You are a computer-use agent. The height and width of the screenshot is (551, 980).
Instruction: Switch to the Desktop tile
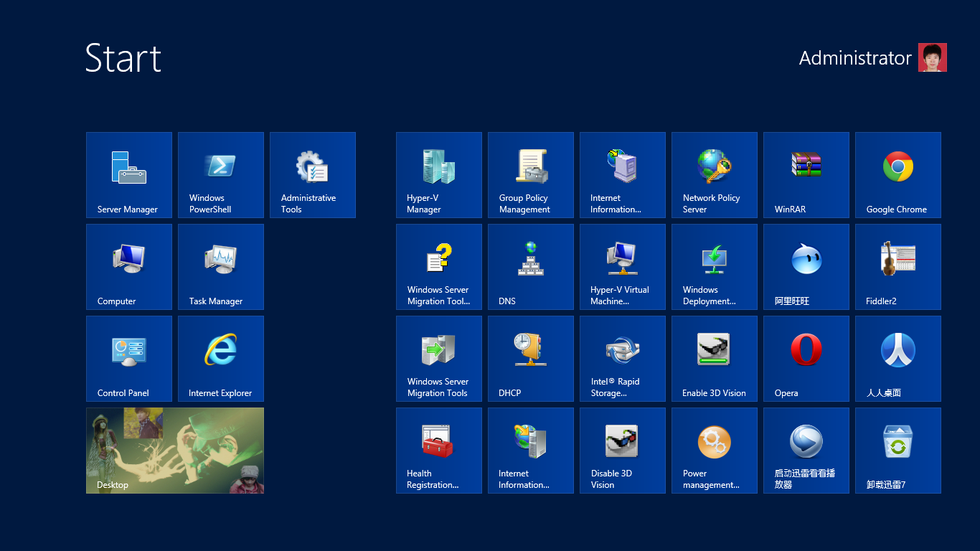(x=175, y=451)
